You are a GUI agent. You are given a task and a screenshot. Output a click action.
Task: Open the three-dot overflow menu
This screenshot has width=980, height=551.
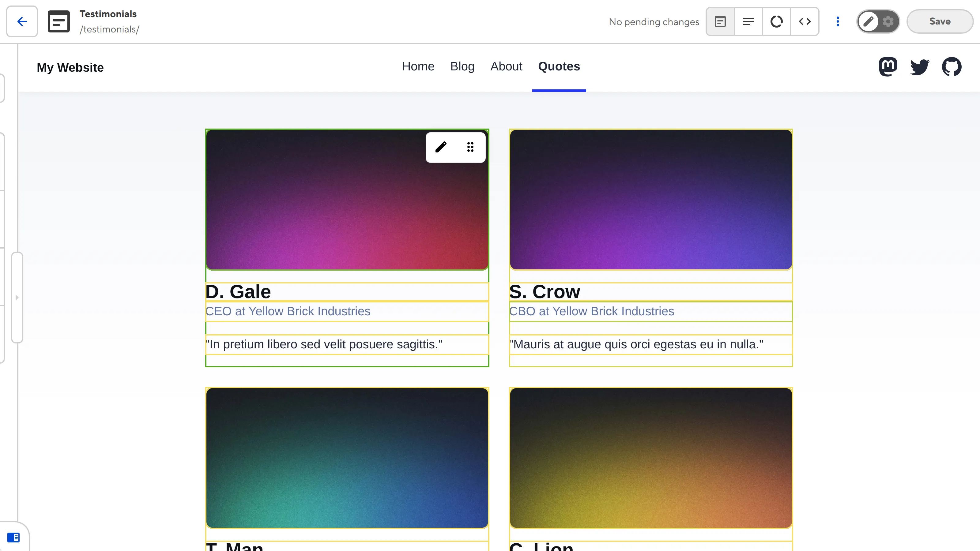(x=837, y=22)
